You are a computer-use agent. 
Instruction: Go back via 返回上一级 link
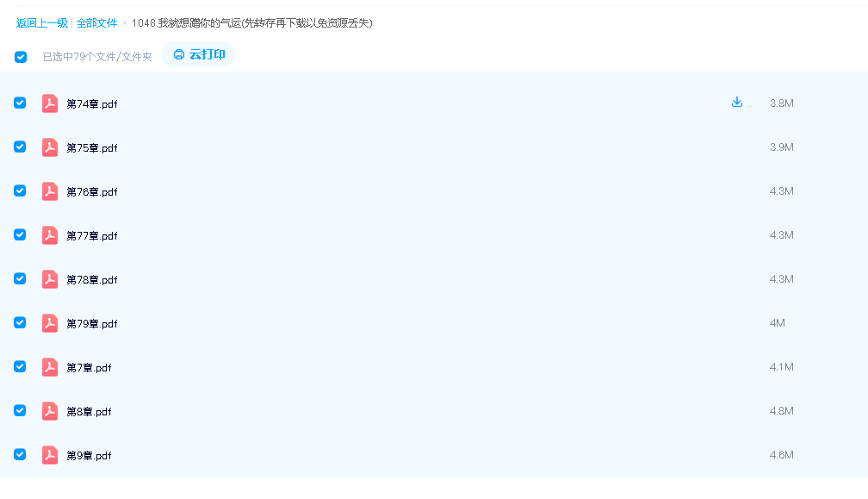(x=41, y=23)
